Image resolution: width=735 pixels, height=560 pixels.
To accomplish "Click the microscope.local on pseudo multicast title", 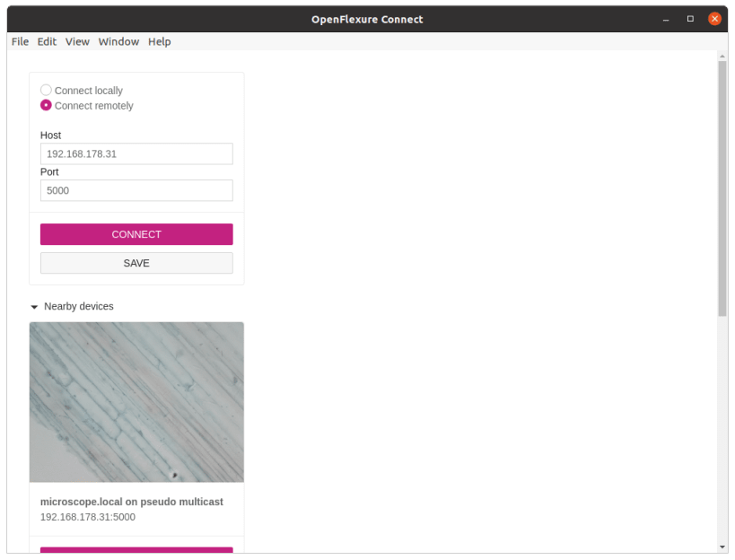I will (132, 502).
